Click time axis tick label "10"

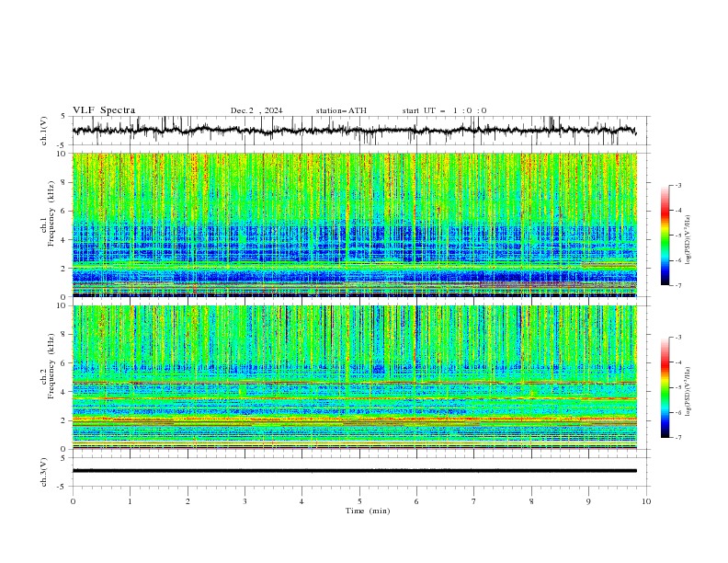pyautogui.click(x=646, y=501)
